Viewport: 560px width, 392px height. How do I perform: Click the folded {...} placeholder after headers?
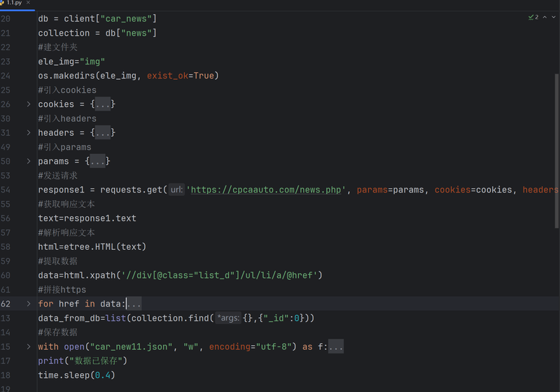(x=103, y=133)
